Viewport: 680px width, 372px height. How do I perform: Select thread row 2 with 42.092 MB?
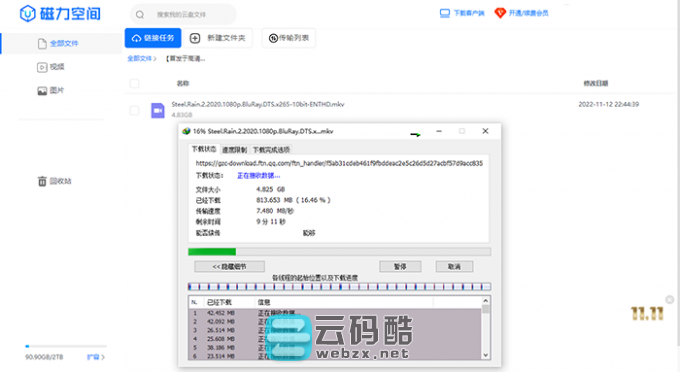pyautogui.click(x=335, y=322)
